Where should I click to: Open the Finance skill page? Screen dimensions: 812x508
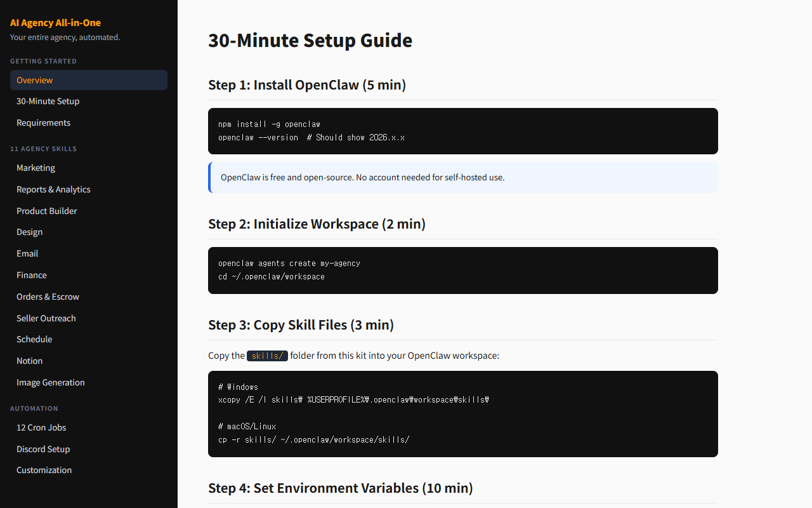[x=32, y=275]
